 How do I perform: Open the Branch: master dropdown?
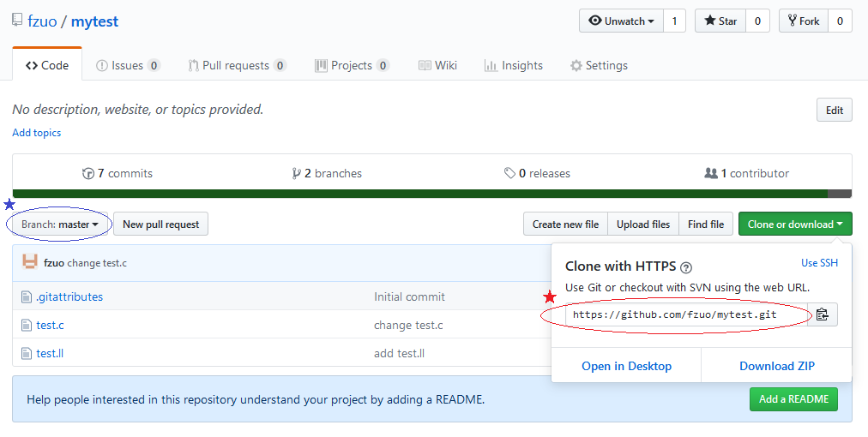60,224
